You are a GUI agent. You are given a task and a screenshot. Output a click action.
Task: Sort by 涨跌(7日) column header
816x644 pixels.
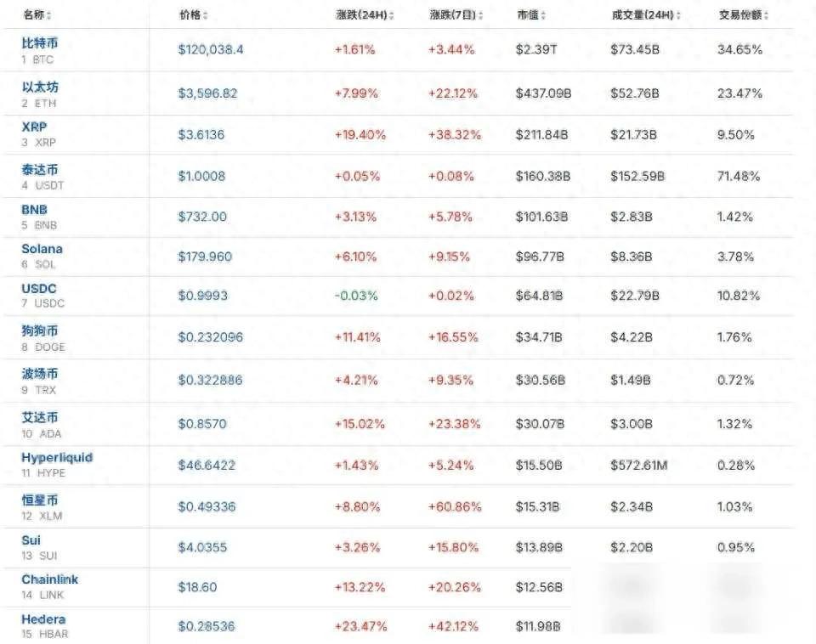click(x=456, y=15)
